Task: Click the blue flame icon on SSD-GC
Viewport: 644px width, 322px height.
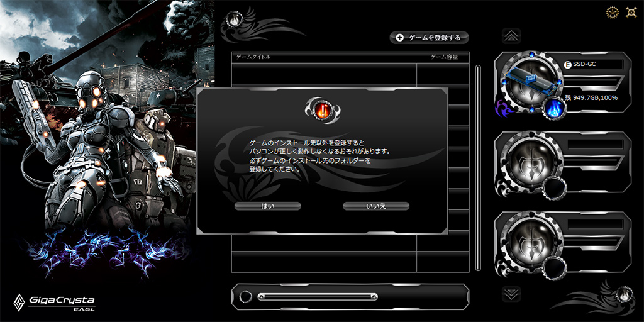Action: coord(555,109)
